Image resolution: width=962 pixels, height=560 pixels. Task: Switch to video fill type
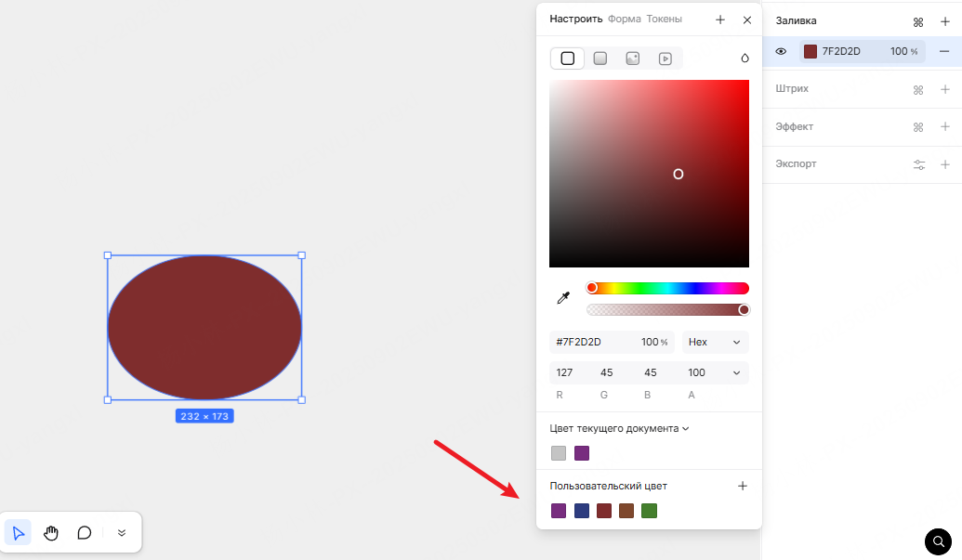[665, 59]
